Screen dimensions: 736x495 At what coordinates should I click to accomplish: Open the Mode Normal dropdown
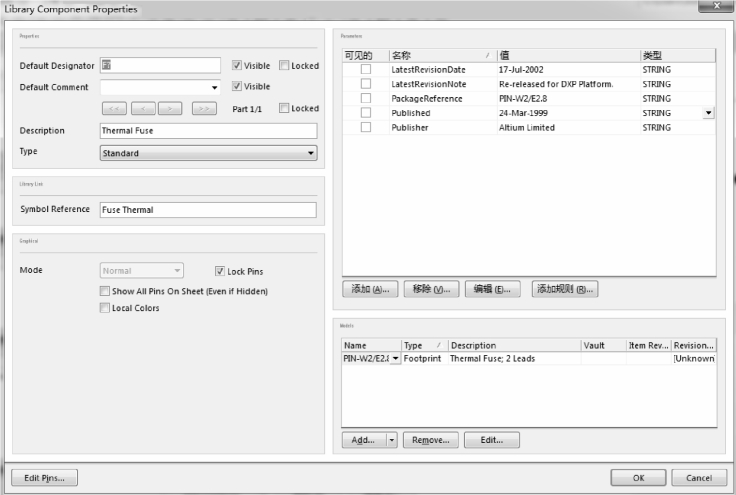pyautogui.click(x=177, y=271)
